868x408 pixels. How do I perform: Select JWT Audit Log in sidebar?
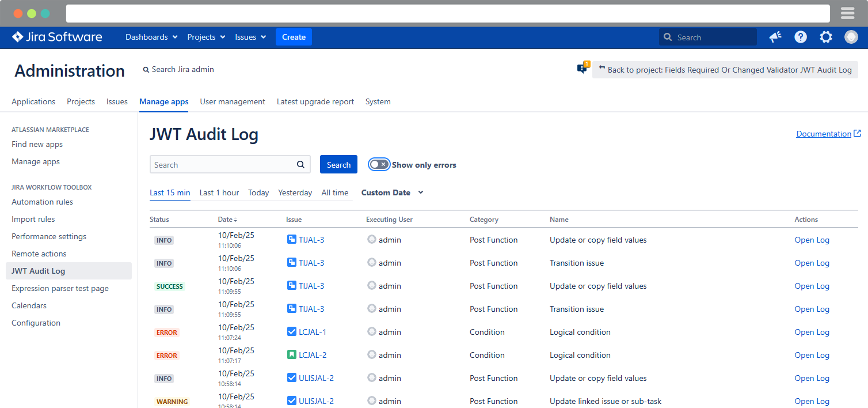point(68,271)
